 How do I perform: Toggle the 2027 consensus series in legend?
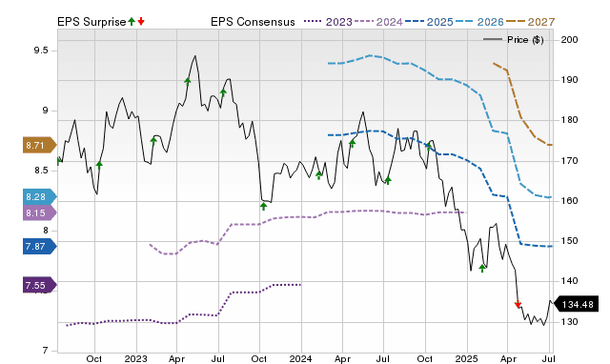click(530, 22)
